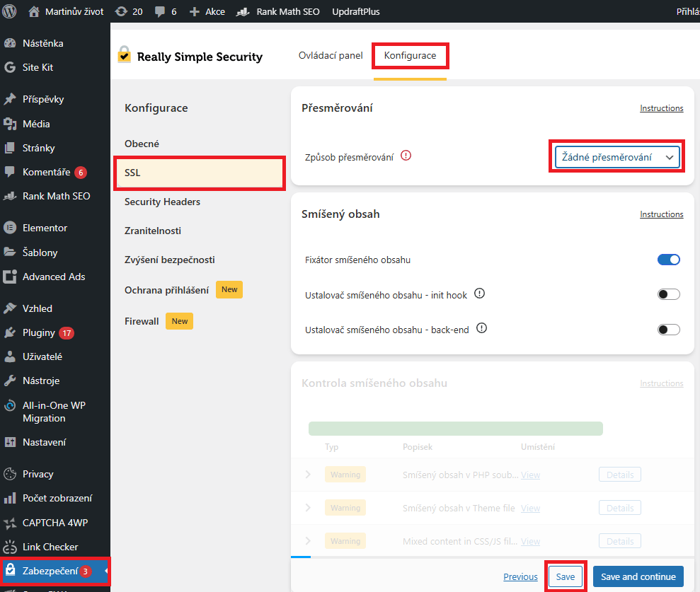Open the Site Kit admin panel
700x592 pixels.
[33, 68]
